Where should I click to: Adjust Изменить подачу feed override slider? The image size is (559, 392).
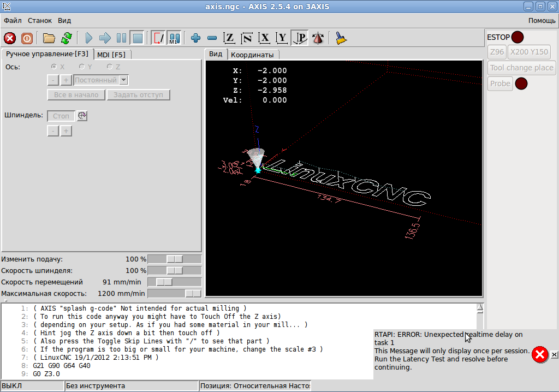175,259
